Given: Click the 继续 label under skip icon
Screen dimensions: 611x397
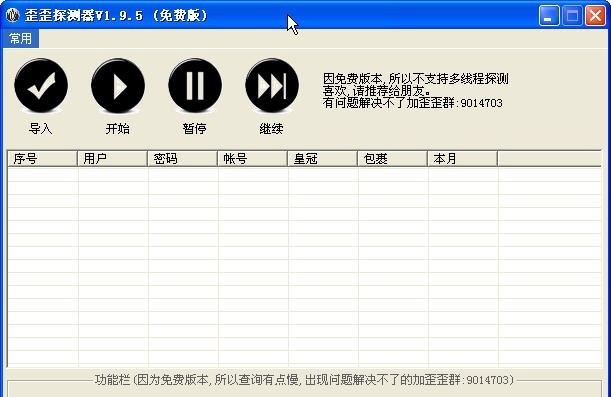Looking at the screenshot, I should click(x=272, y=129).
